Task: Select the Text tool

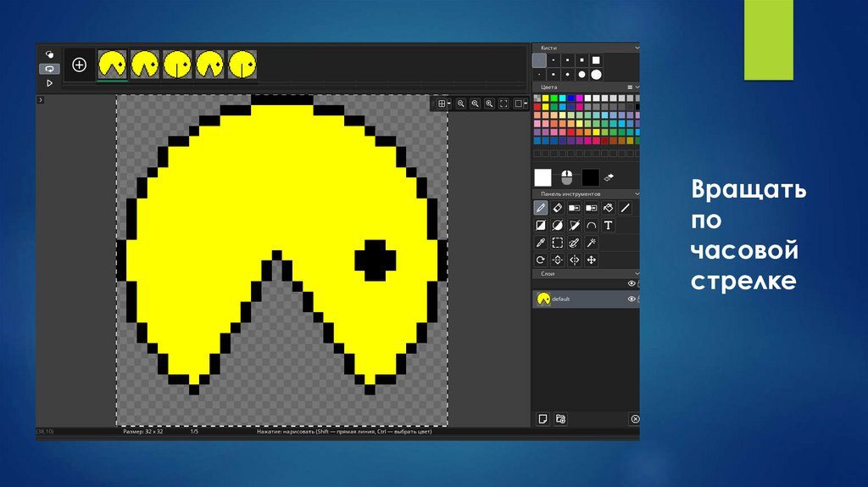Action: 608,225
